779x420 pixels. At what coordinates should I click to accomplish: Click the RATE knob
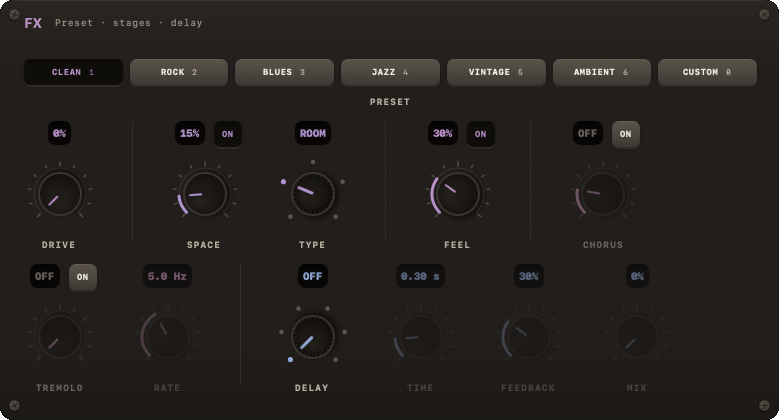tap(167, 337)
